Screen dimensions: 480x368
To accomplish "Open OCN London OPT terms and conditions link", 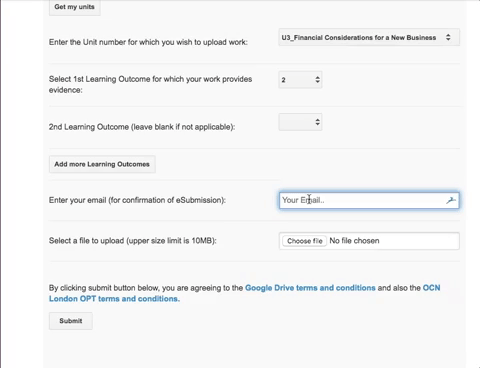I will (x=245, y=293).
